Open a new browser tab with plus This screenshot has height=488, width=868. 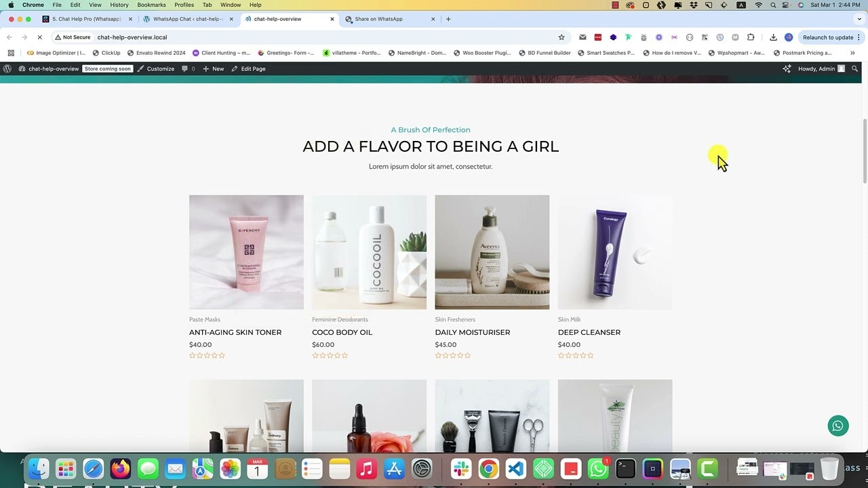click(x=448, y=19)
